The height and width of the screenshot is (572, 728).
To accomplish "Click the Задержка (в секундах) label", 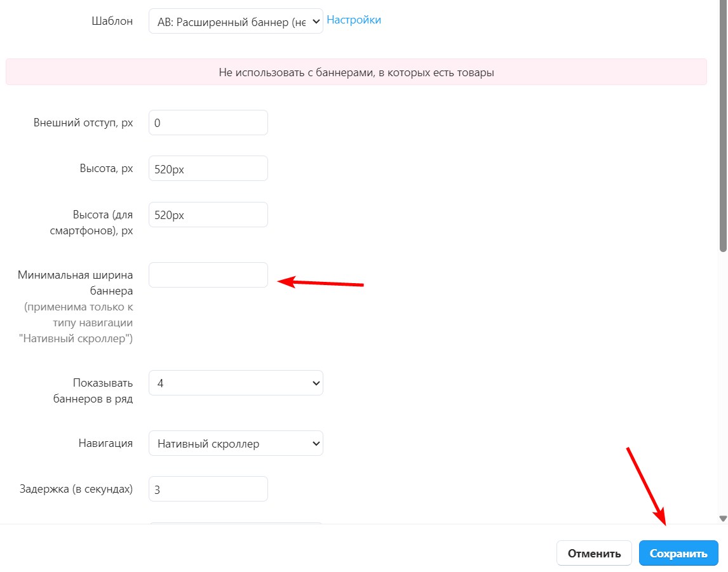I will coord(76,489).
